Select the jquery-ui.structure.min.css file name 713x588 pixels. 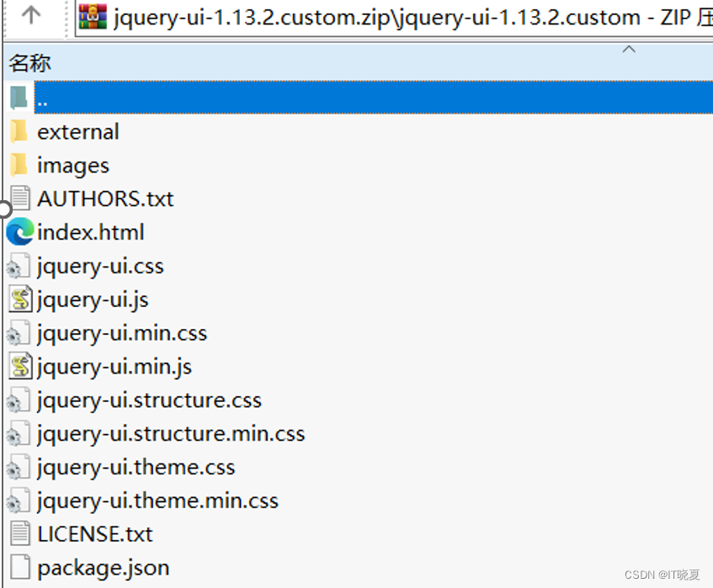[x=171, y=434]
